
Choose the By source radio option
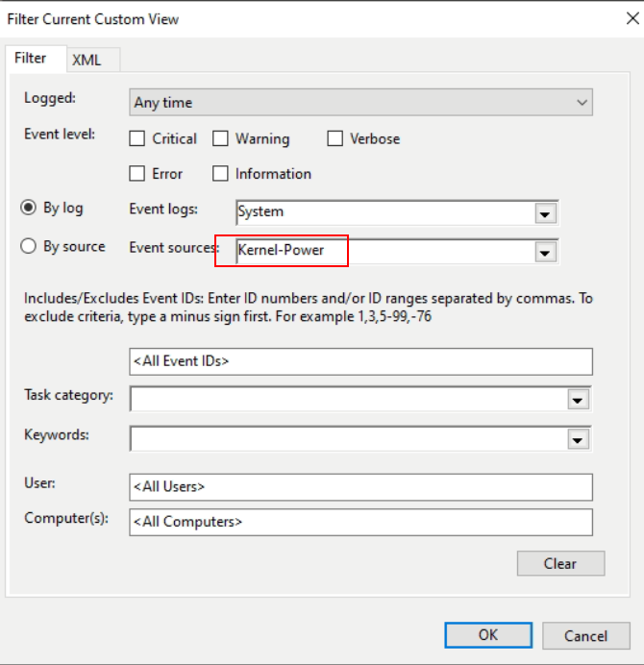pyautogui.click(x=29, y=247)
